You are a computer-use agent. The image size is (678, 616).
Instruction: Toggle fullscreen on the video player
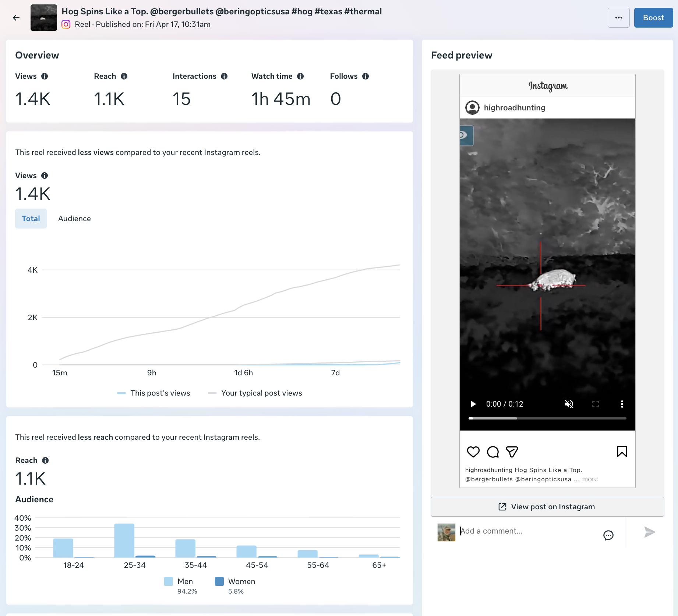(x=596, y=404)
